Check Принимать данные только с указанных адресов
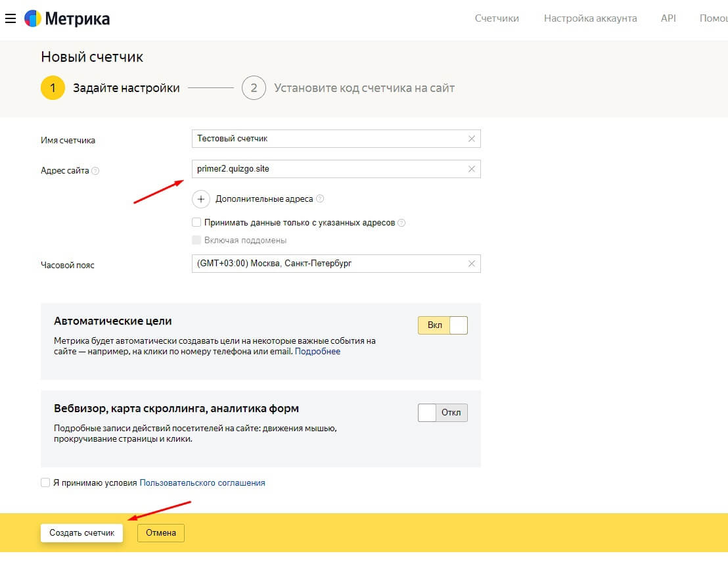The image size is (728, 562). pyautogui.click(x=196, y=222)
